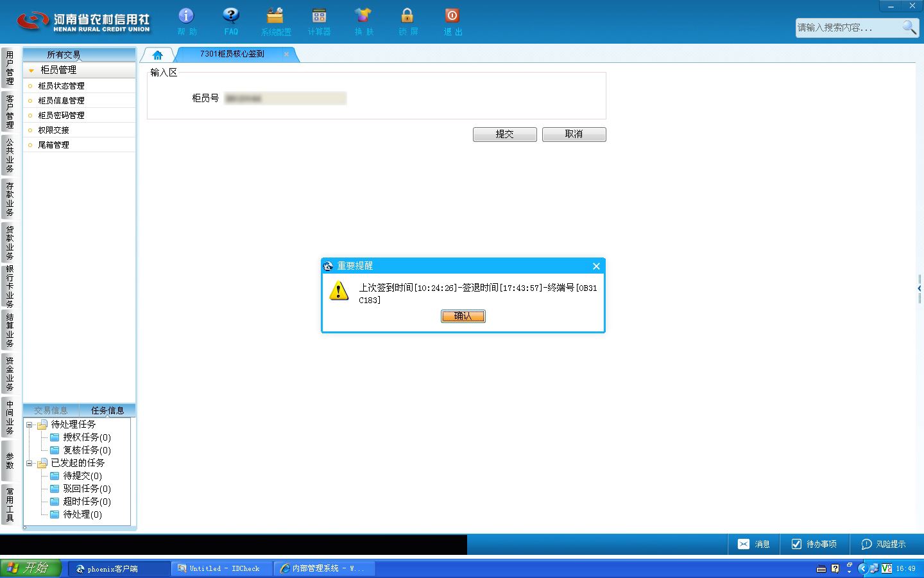Open 存款业务 side tab

point(10,199)
